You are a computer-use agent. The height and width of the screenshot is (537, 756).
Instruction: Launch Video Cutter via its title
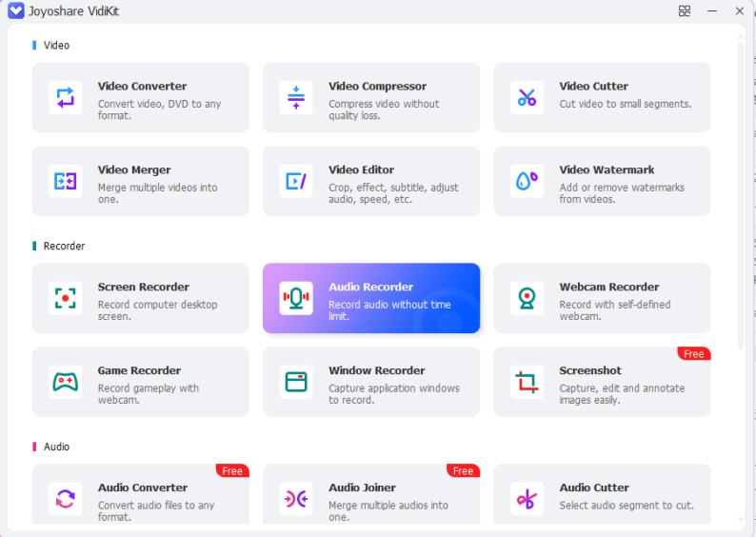click(593, 87)
